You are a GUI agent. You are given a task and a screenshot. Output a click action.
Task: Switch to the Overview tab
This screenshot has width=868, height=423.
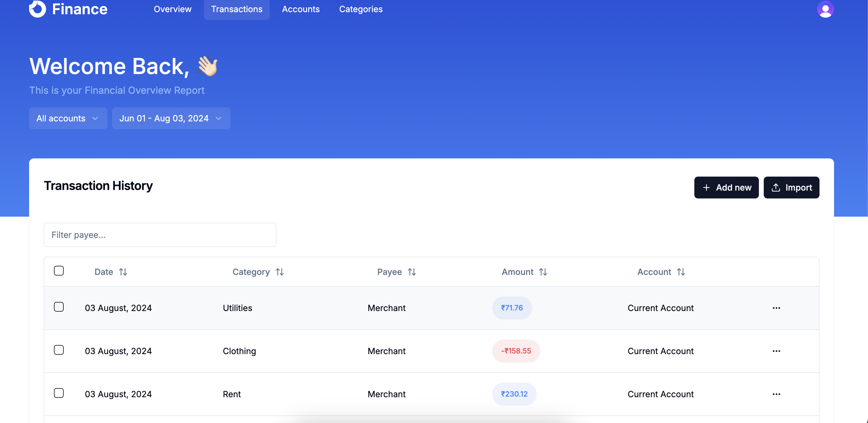pyautogui.click(x=172, y=9)
